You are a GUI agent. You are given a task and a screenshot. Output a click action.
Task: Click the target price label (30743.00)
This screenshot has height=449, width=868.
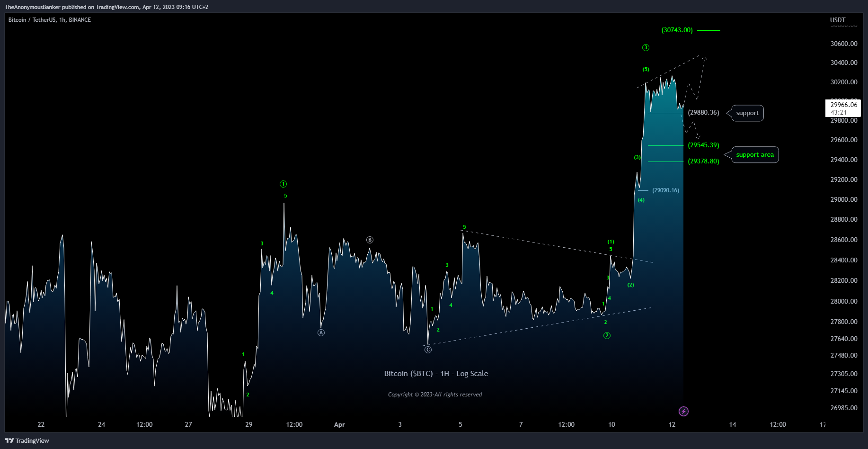coord(677,30)
